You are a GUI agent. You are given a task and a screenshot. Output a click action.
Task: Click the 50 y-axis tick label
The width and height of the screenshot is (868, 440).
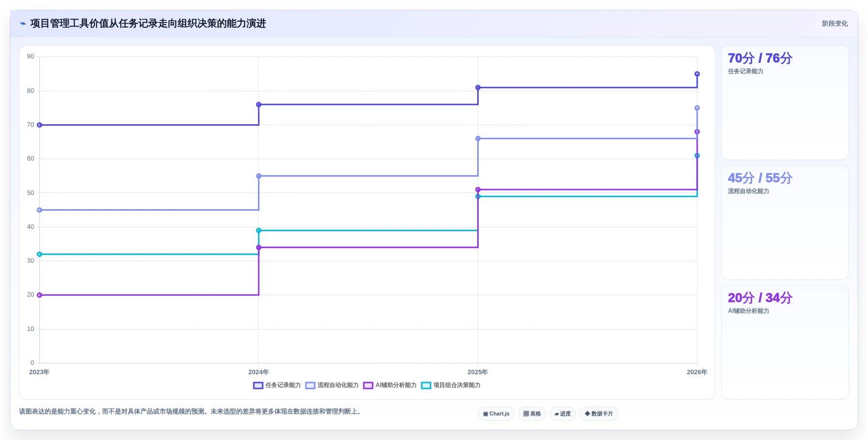tap(30, 193)
